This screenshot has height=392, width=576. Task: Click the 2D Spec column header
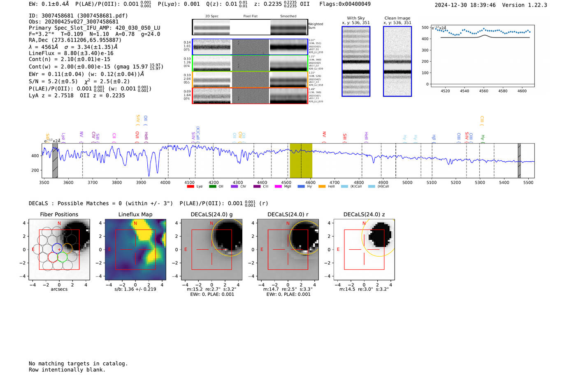click(212, 16)
